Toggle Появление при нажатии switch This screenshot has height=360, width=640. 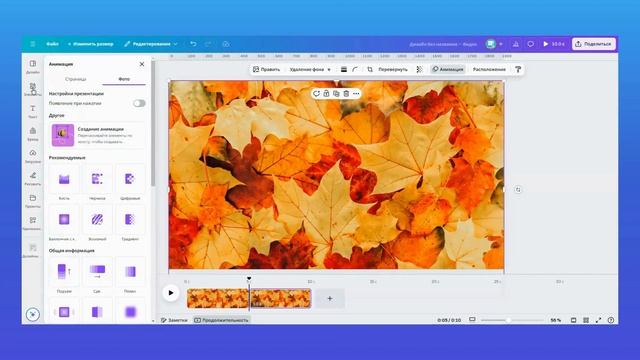(139, 103)
